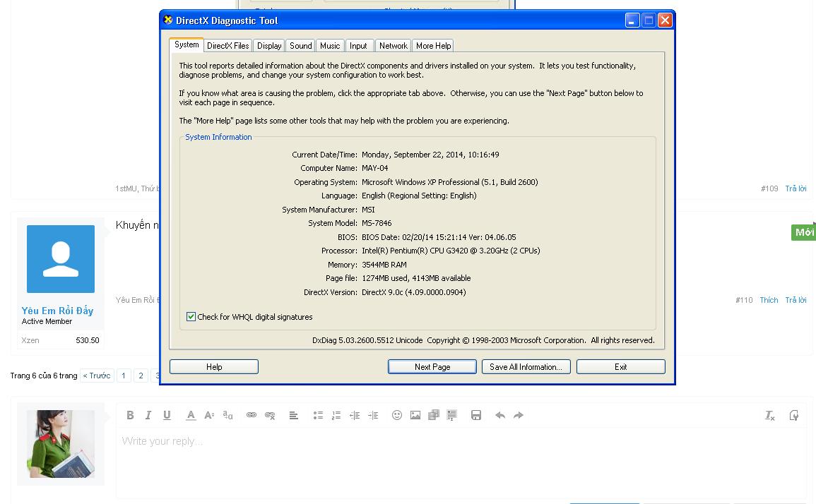Go to the previous page via Trước link
This screenshot has width=816, height=504.
point(97,376)
